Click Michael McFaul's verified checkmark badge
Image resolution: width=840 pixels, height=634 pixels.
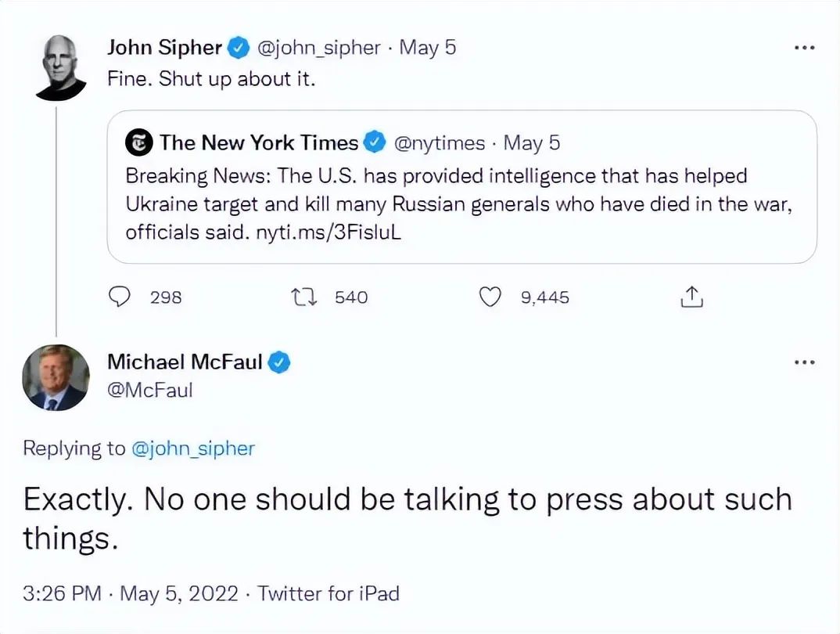tap(279, 362)
